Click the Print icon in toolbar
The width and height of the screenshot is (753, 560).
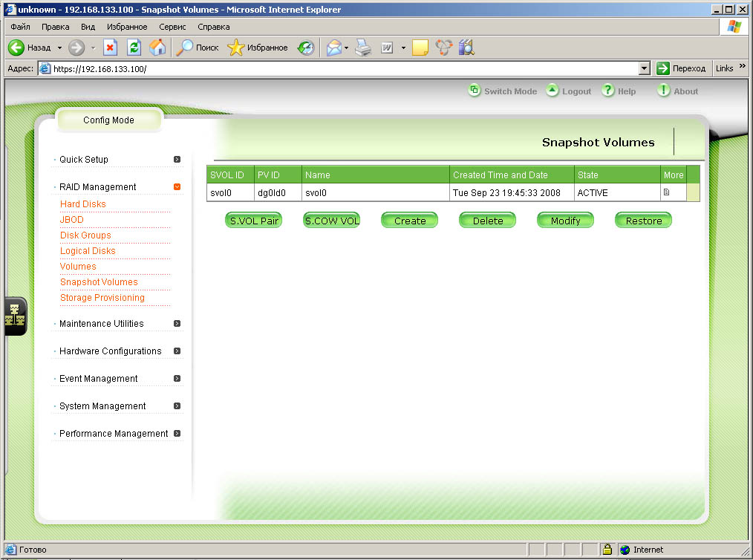point(363,48)
